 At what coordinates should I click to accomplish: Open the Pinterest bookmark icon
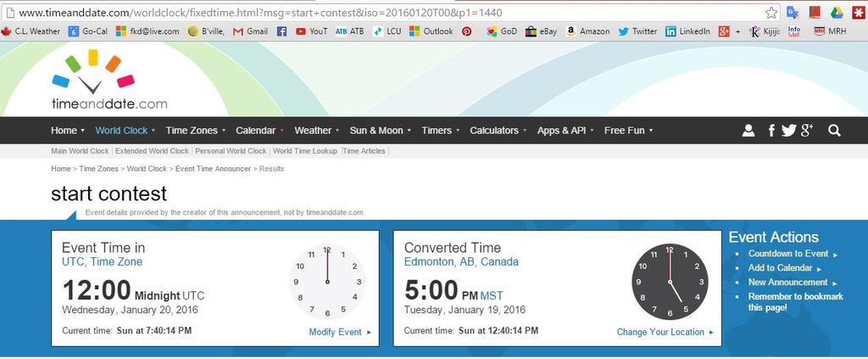click(x=466, y=31)
